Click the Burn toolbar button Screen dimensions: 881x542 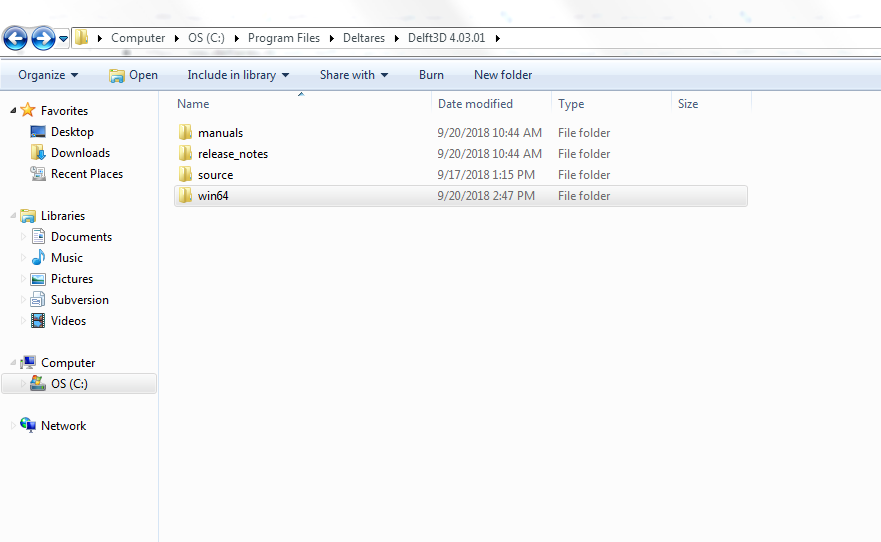[431, 75]
